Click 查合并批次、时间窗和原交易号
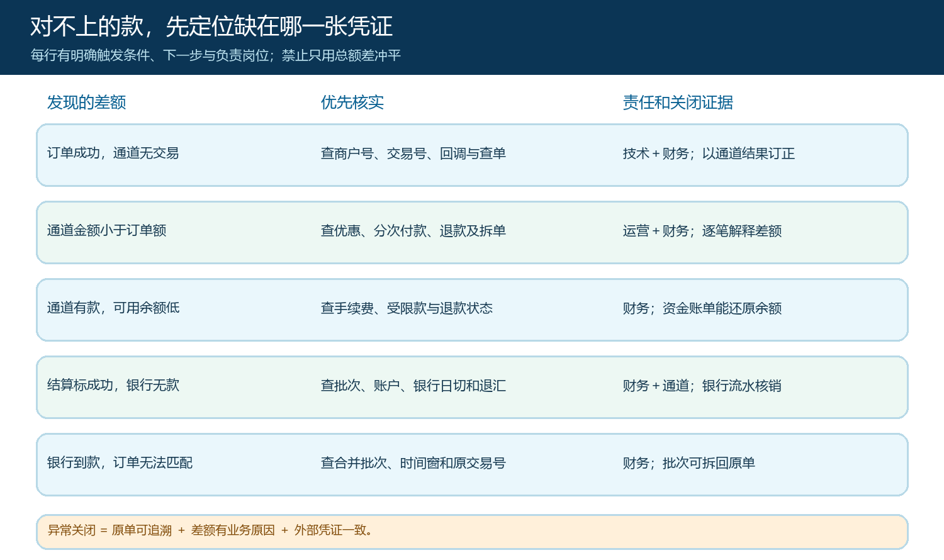Viewport: 944px width, 560px height. [413, 463]
